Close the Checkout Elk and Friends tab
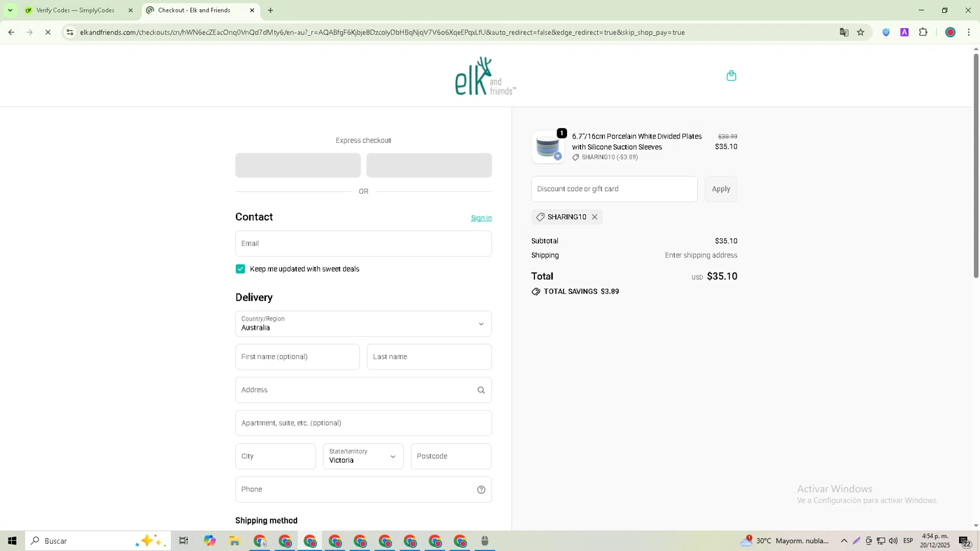This screenshot has width=980, height=551. [252, 10]
